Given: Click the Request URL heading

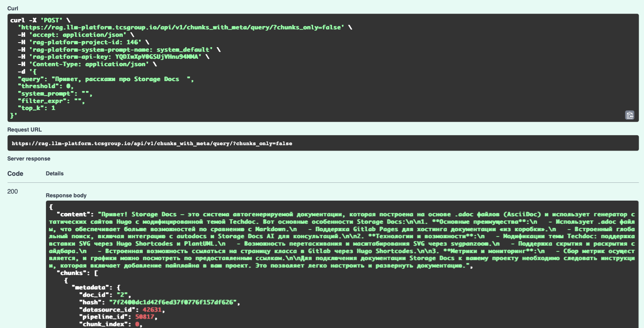Looking at the screenshot, I should [24, 130].
